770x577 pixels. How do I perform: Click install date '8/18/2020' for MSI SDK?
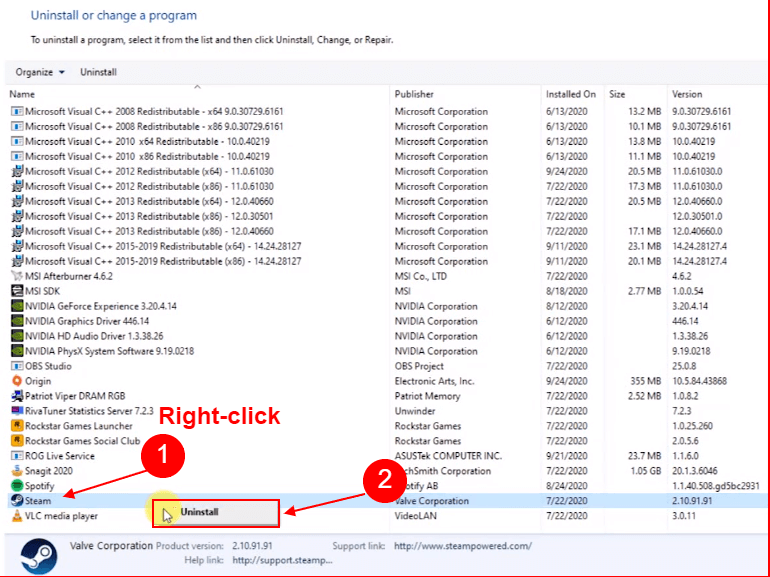click(566, 291)
